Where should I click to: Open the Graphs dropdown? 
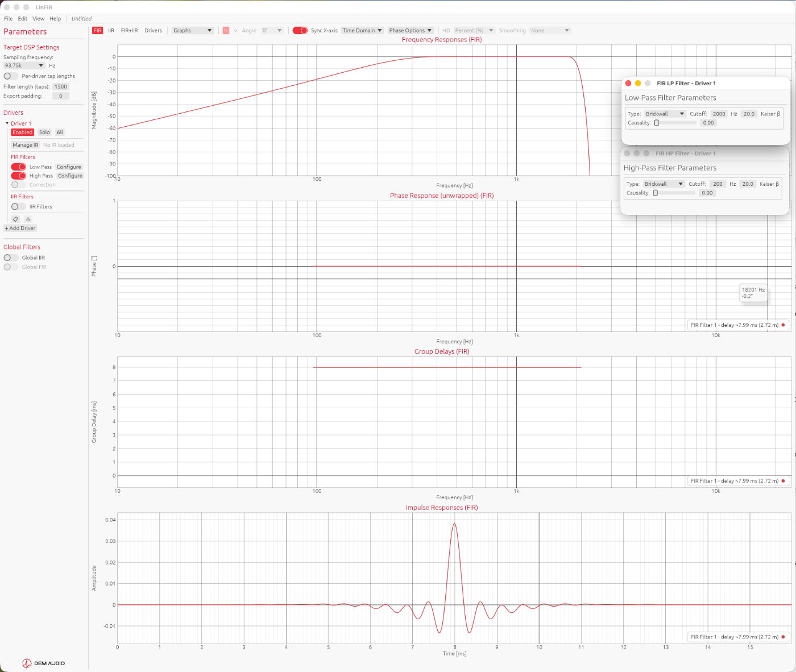[x=193, y=30]
